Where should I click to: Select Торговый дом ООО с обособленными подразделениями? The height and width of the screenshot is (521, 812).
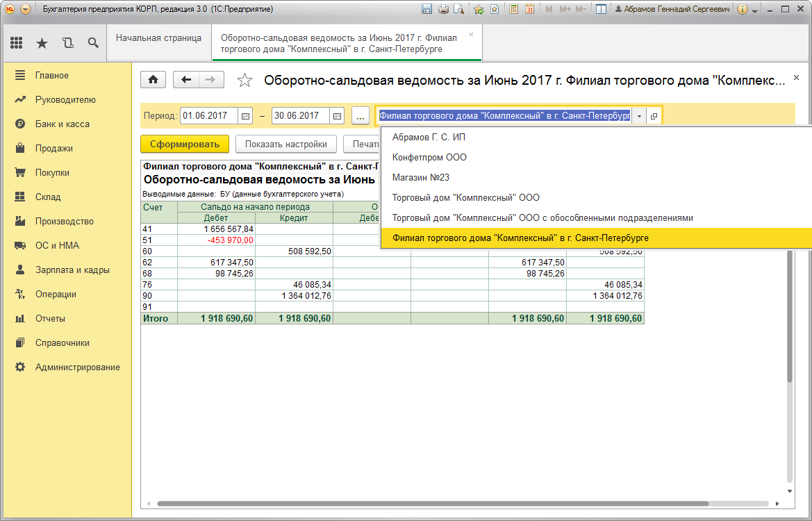(597, 218)
